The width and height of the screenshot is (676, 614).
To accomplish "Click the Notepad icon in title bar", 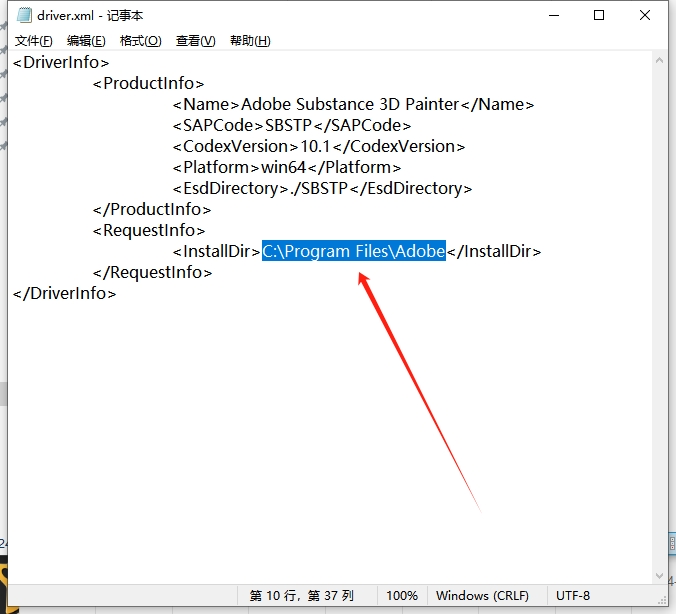I will tap(24, 16).
